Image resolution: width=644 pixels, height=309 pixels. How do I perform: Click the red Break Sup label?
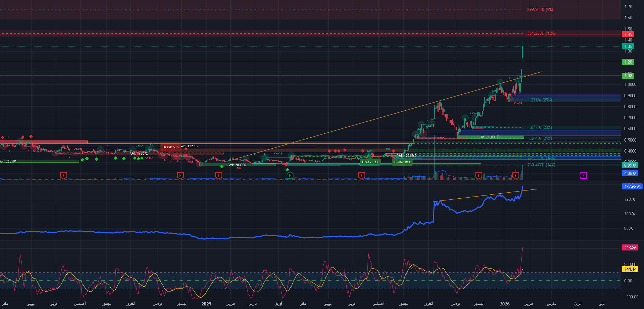170,147
